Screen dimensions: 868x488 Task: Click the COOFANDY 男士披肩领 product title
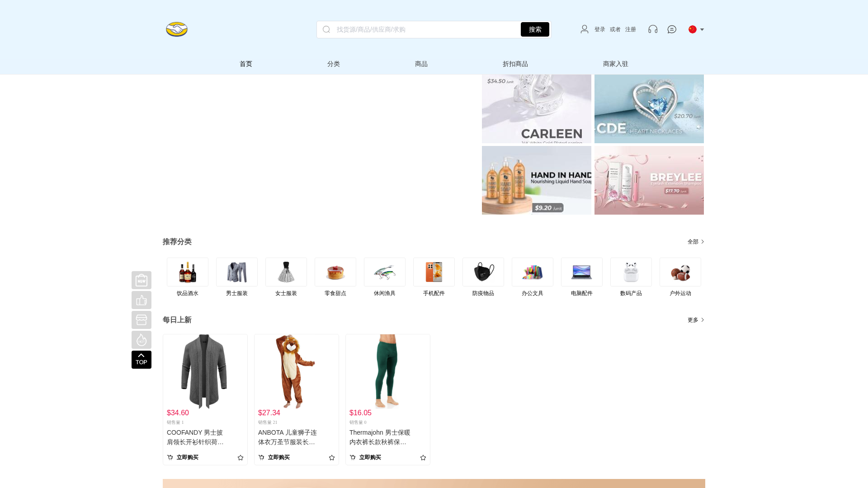195,437
